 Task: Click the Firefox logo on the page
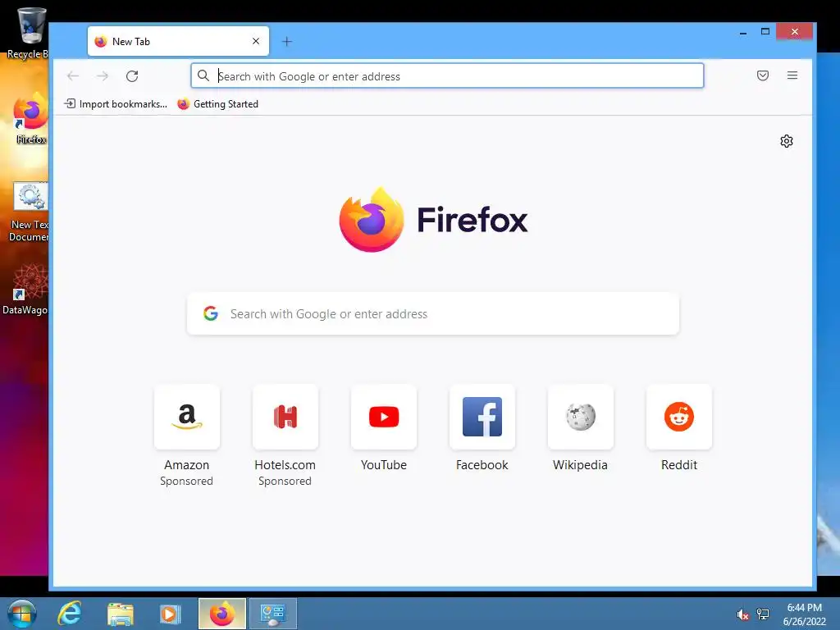pyautogui.click(x=433, y=220)
